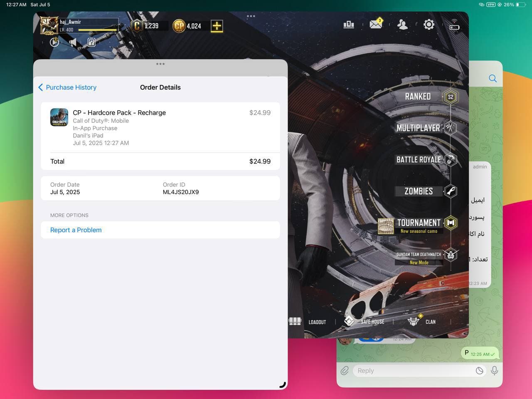
Task: Click the haj_Awmir player avatar
Action: (x=49, y=26)
